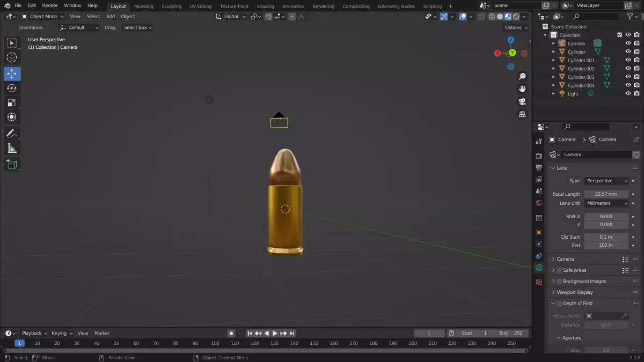Image resolution: width=644 pixels, height=362 pixels.
Task: Switch to the Geometry Nodes workspace tab
Action: click(396, 6)
